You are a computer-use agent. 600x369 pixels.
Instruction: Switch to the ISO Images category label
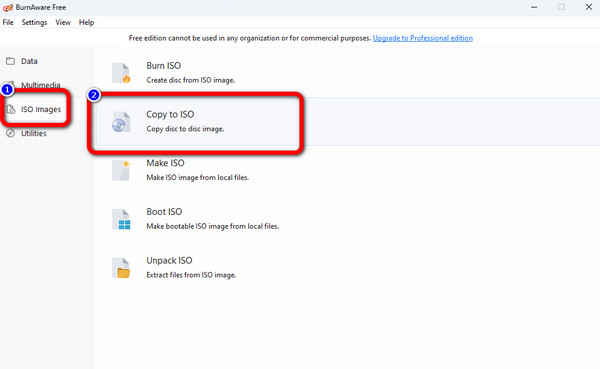(x=41, y=109)
